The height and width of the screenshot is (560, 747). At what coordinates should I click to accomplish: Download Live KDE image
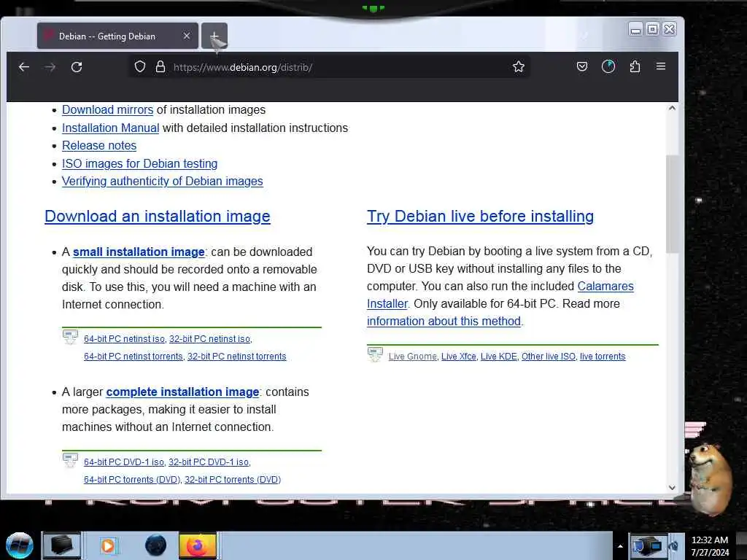[499, 357]
